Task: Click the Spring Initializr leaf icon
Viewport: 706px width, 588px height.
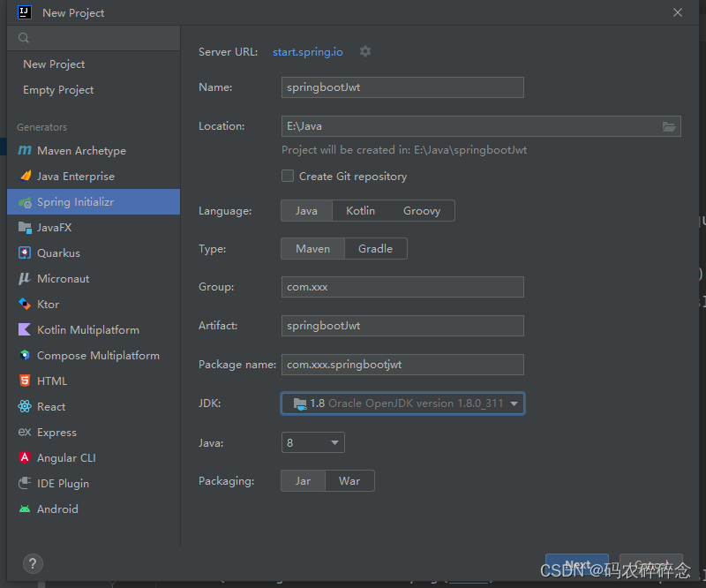Action: click(25, 202)
